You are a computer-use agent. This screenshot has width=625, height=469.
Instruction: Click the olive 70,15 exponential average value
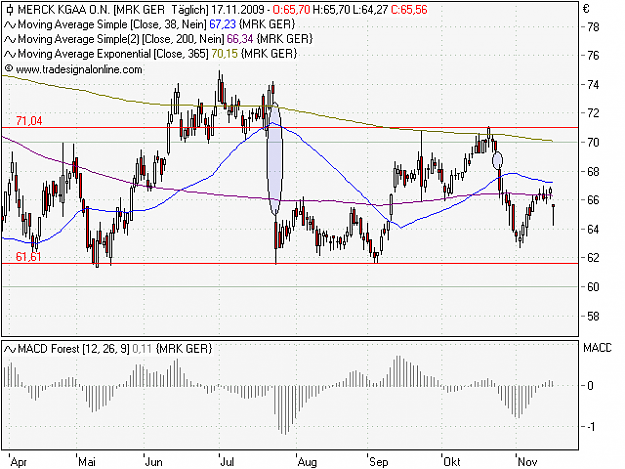pos(224,54)
